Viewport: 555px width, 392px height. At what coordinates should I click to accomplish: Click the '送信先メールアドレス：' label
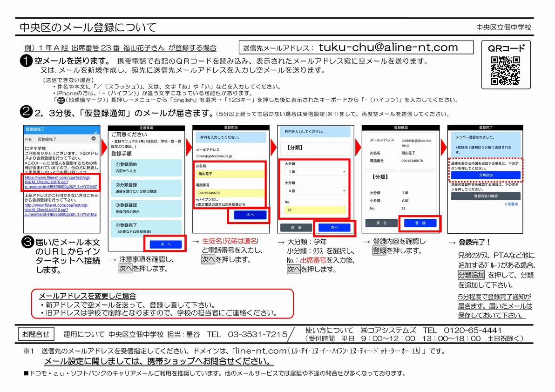pyautogui.click(x=278, y=48)
